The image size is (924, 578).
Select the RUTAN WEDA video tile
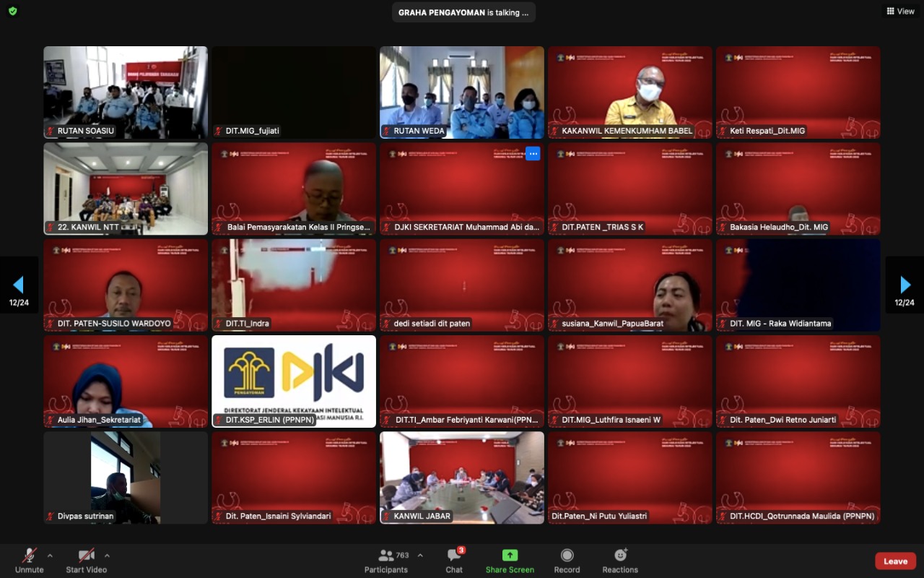coord(462,92)
